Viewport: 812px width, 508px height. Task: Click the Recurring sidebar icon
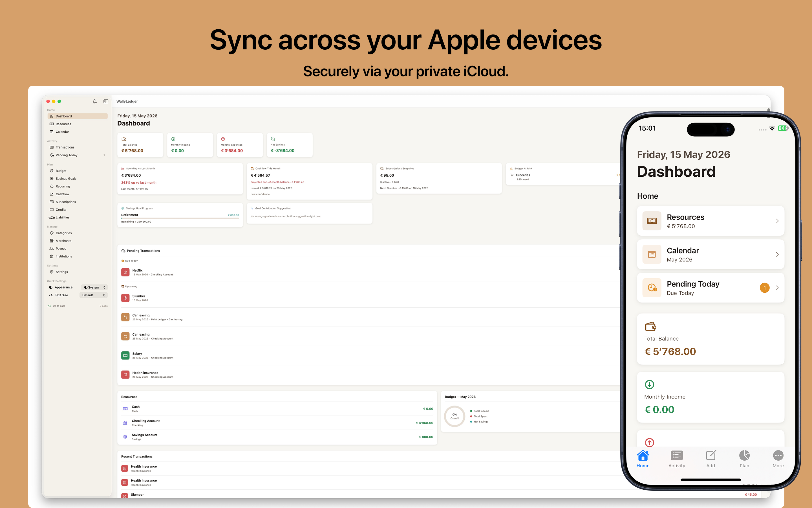tap(52, 186)
